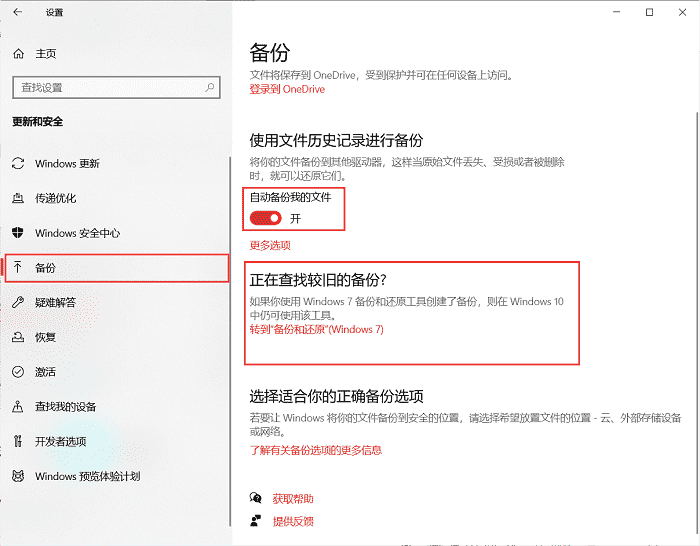This screenshot has height=546, width=700.
Task: Select 备份 in the sidebar
Action: [x=117, y=268]
